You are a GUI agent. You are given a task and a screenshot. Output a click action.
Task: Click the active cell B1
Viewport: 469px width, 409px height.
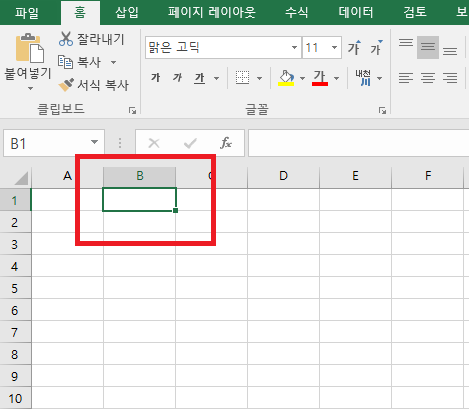[x=139, y=200]
